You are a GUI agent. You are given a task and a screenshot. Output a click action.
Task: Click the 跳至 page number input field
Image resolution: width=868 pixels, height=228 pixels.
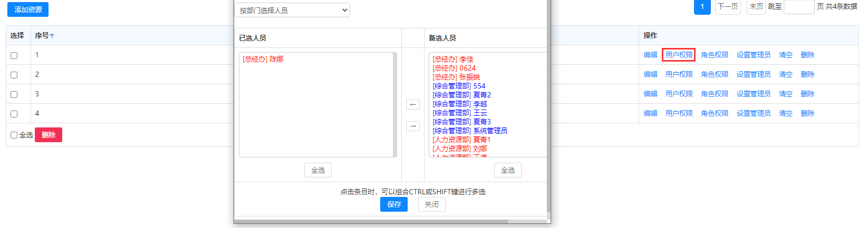[x=798, y=7]
